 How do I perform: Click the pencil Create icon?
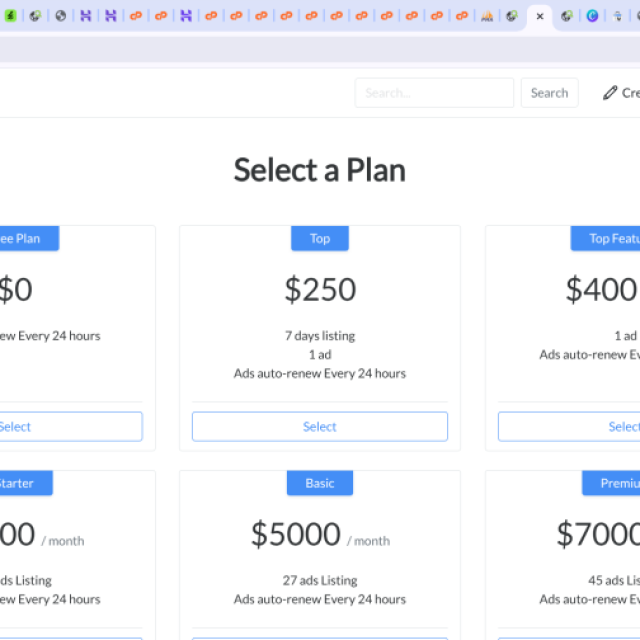[x=610, y=93]
